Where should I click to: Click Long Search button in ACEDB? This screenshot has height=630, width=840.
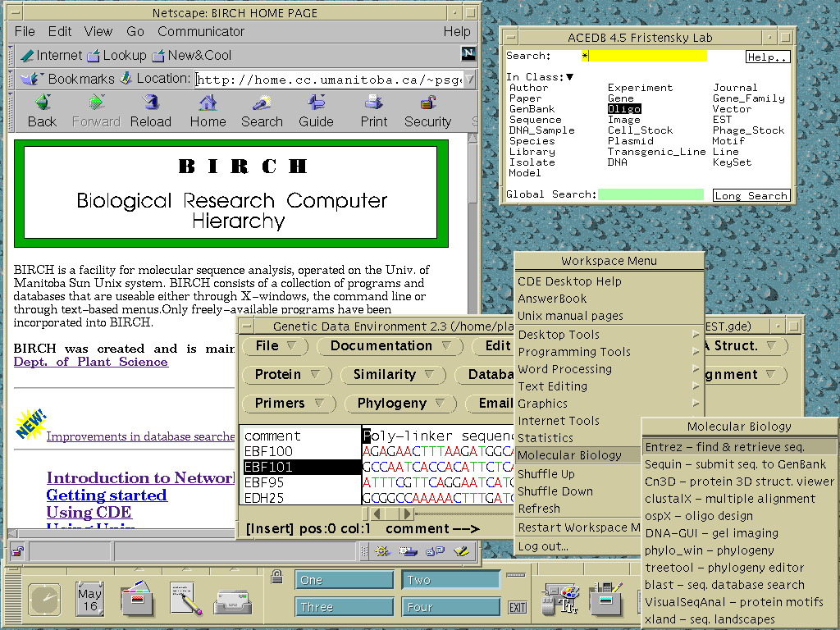point(751,195)
